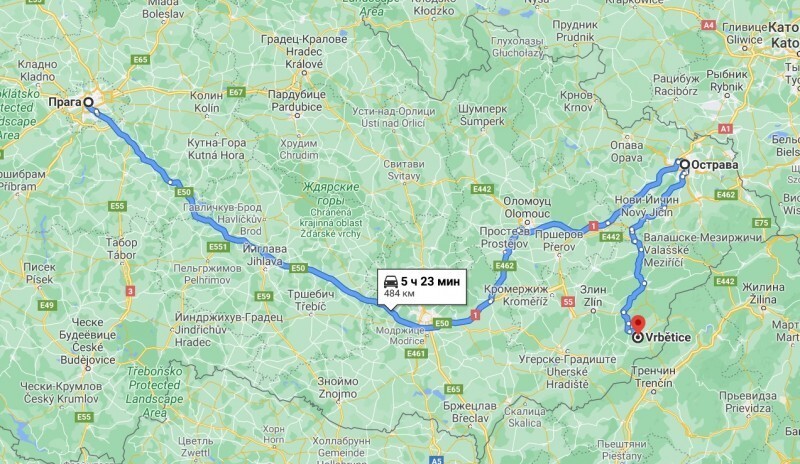Click the Прага route start marker
This screenshot has width=800, height=464.
coord(88,102)
